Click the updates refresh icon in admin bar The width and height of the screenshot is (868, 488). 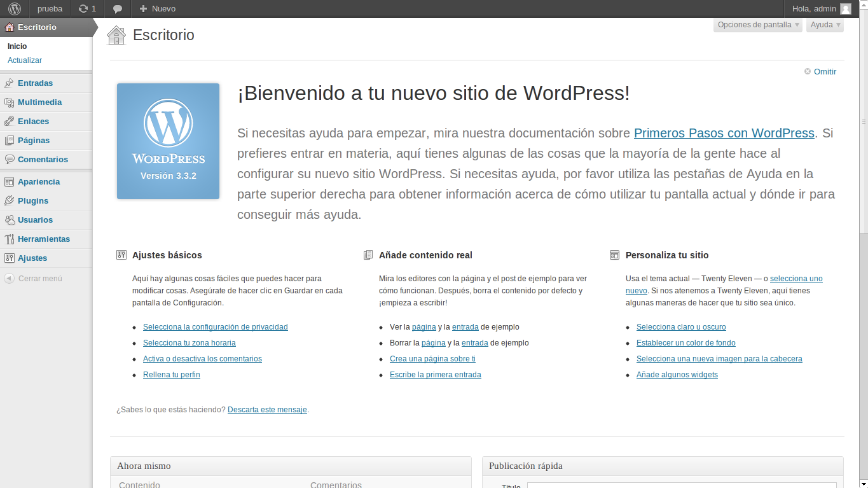click(x=83, y=9)
